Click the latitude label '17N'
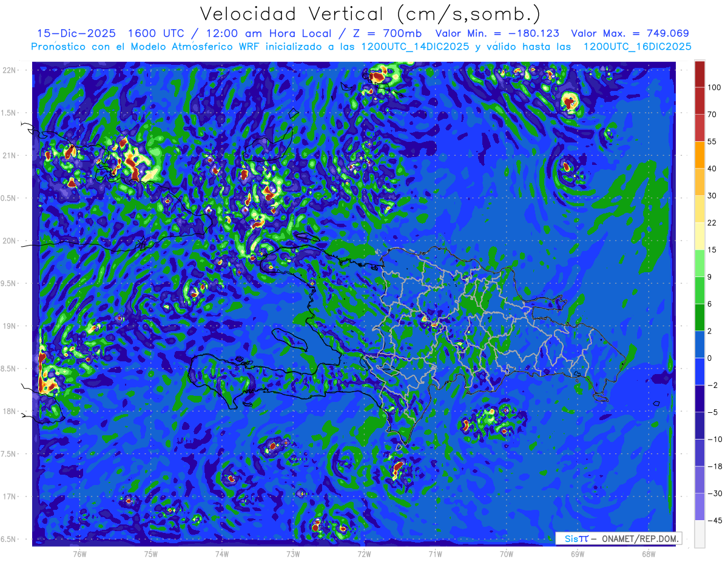The height and width of the screenshot is (562, 728). click(x=10, y=497)
